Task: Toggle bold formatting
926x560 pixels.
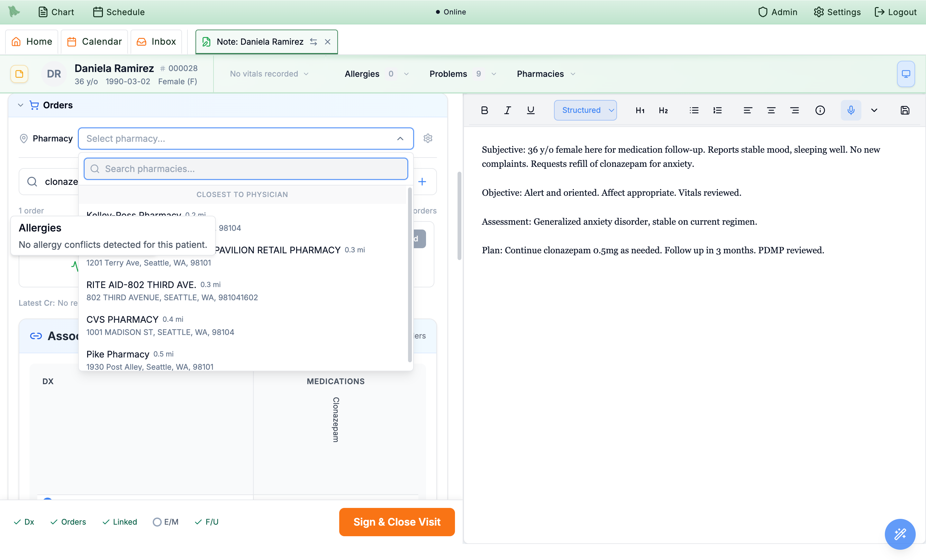Action: (x=485, y=110)
